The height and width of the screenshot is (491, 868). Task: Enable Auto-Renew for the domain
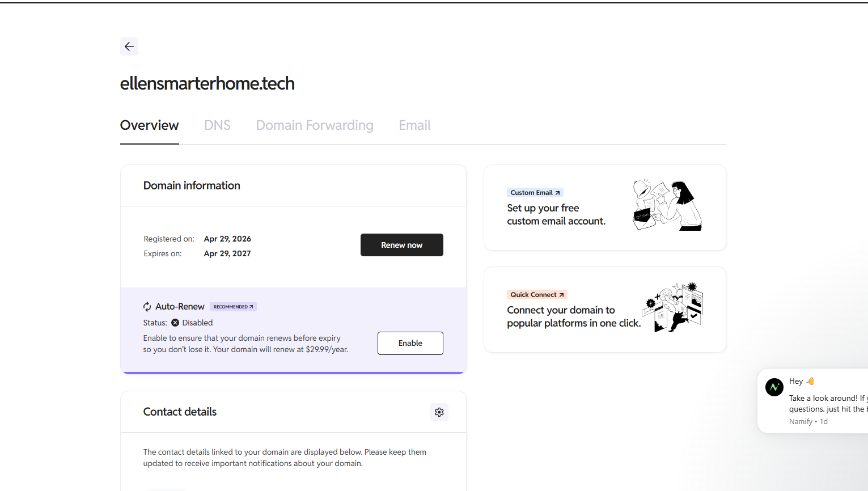coord(410,343)
